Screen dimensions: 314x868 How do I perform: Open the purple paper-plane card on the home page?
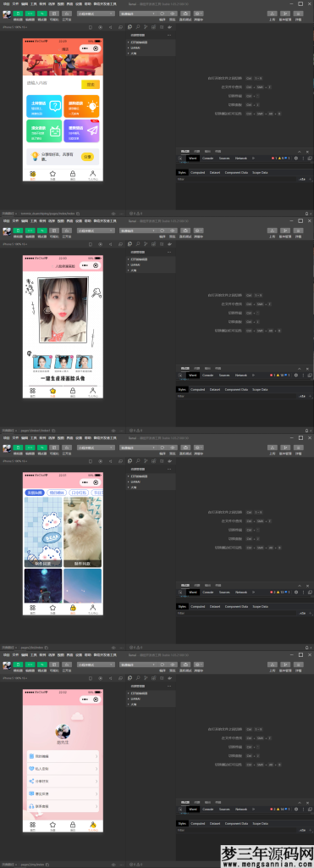[81, 131]
